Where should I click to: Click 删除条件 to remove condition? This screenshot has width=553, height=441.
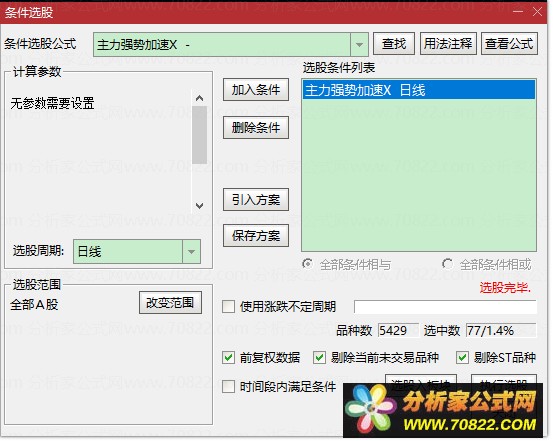(256, 127)
